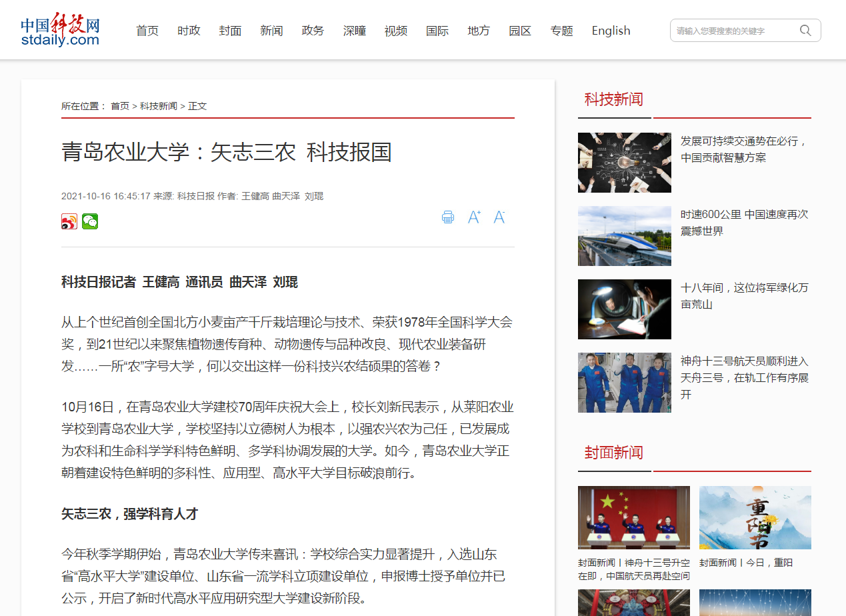846x616 pixels.
Task: Click breadcrumb text 正文
Action: (197, 106)
